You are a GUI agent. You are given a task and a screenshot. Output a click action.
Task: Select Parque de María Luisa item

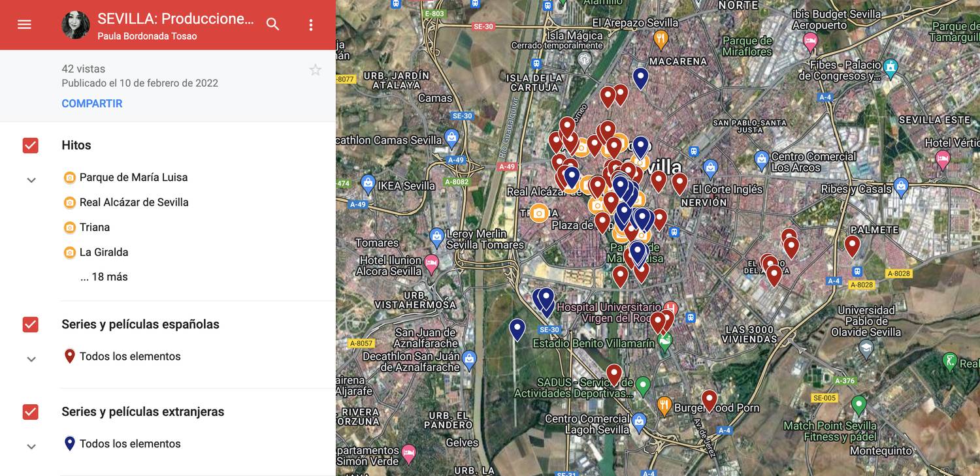click(133, 177)
